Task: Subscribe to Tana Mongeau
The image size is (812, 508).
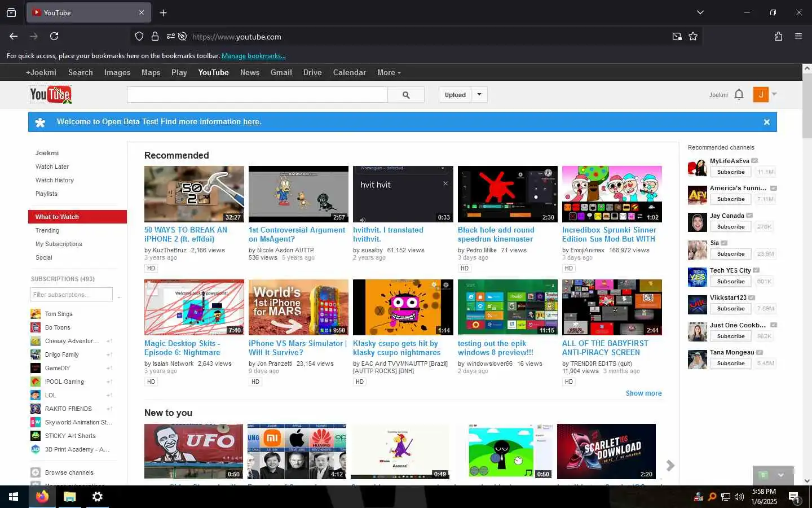Action: (731, 364)
